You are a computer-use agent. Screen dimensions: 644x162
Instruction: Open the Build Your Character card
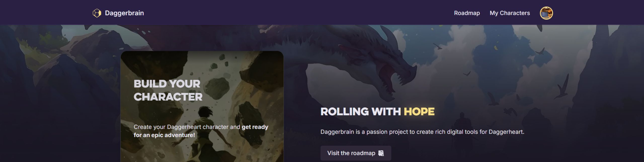(x=202, y=107)
